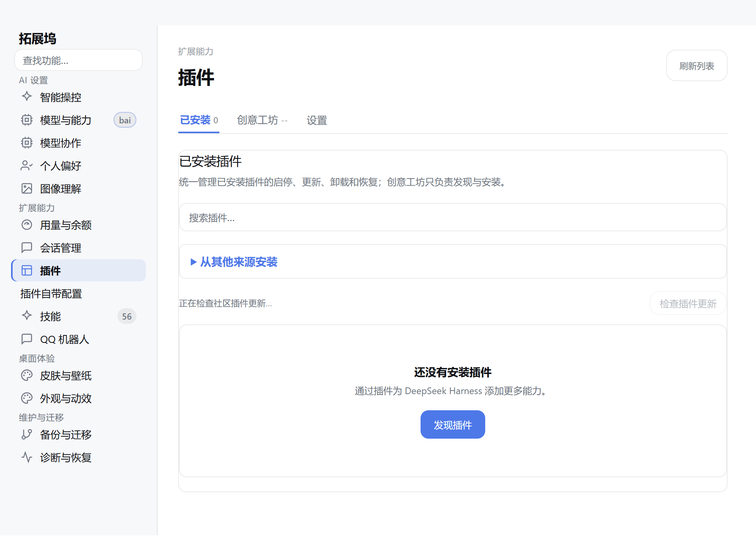
Task: Open the 设置 tab
Action: point(317,120)
